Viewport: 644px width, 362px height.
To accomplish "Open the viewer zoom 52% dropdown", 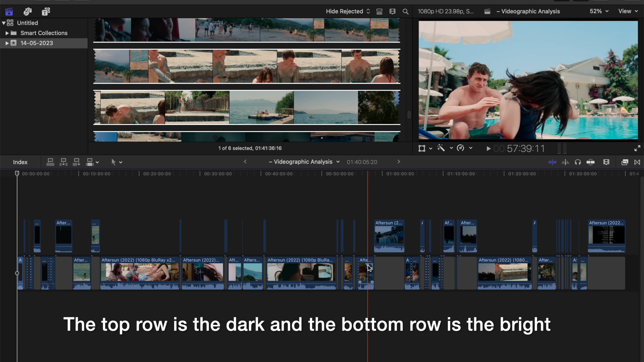I will click(x=599, y=11).
